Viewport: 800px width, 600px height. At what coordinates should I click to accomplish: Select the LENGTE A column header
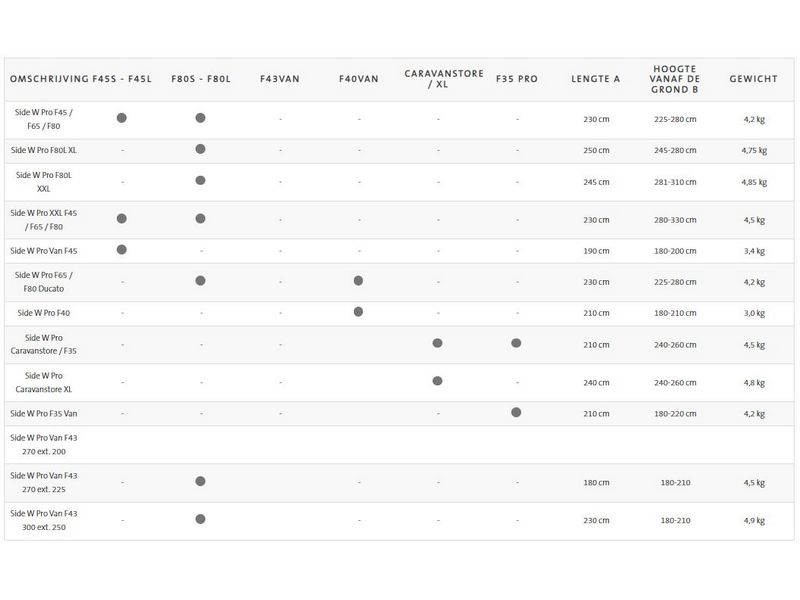point(596,78)
